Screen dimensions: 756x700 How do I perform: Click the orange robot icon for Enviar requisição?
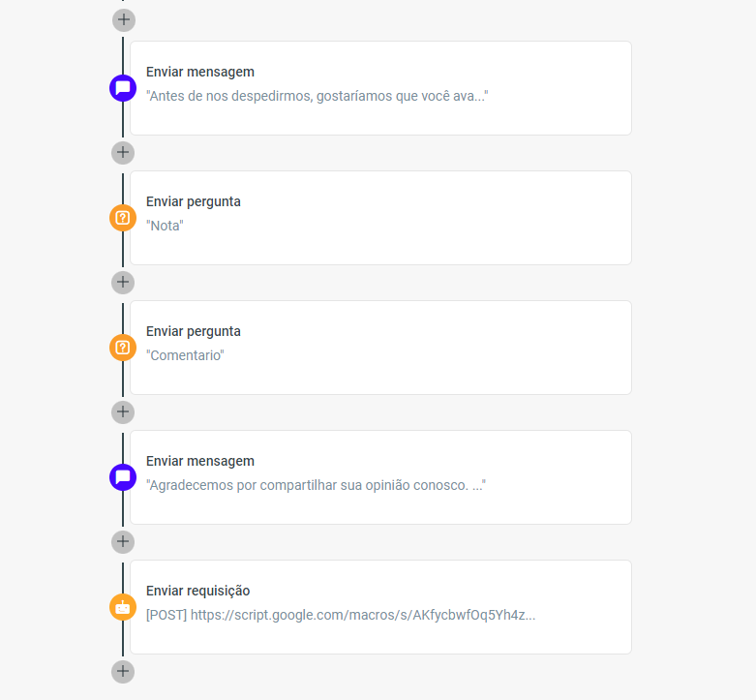coord(123,607)
